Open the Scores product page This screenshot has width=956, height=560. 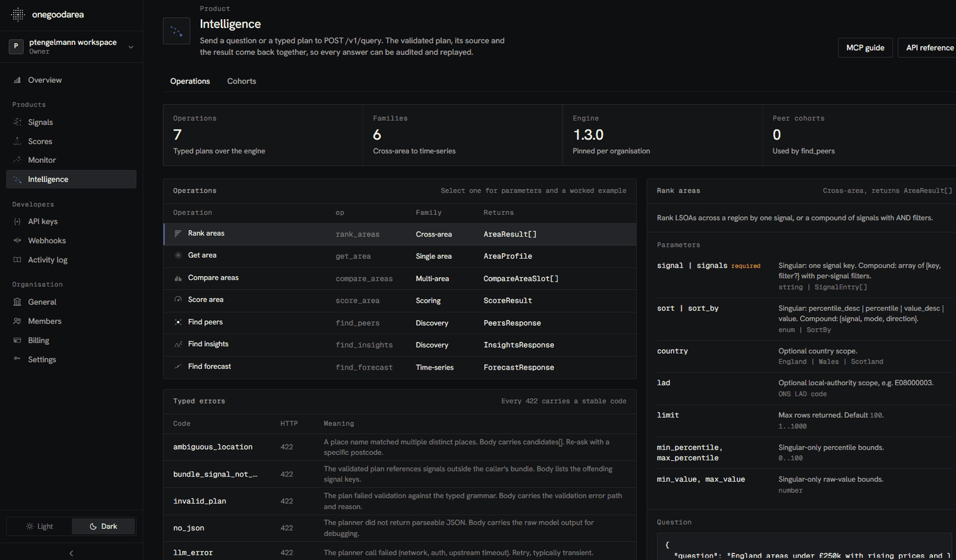[71, 141]
